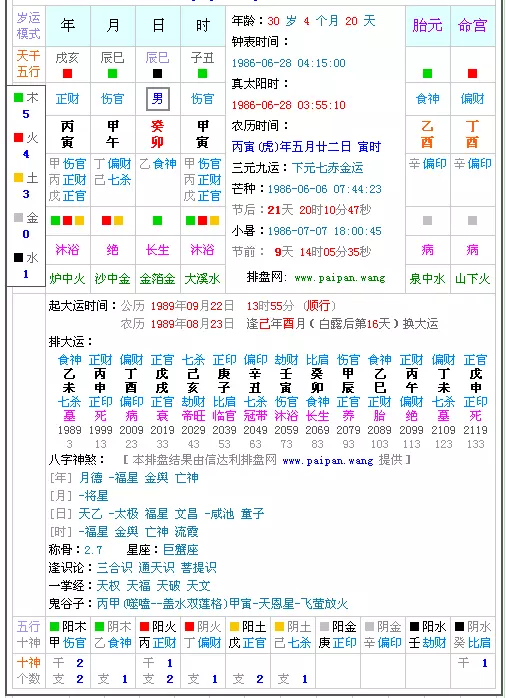Click black 水 swatch in five-element legend
This screenshot has width=506, height=698.
click(x=18, y=257)
